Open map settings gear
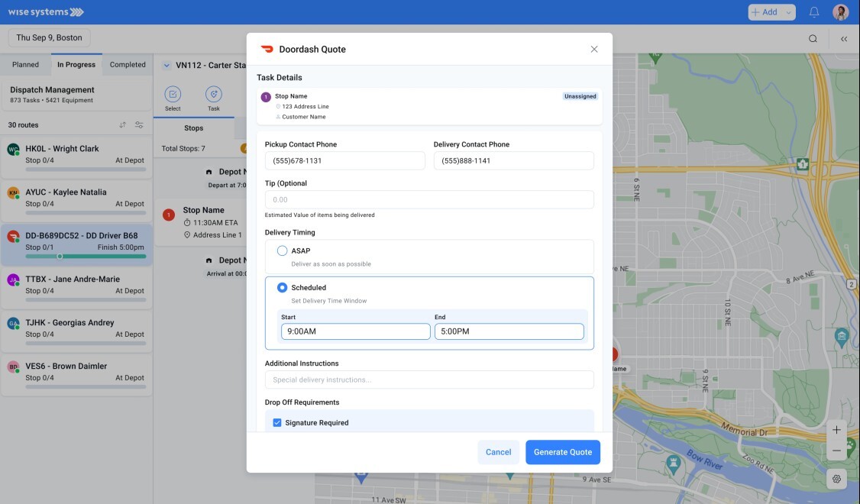 point(836,479)
